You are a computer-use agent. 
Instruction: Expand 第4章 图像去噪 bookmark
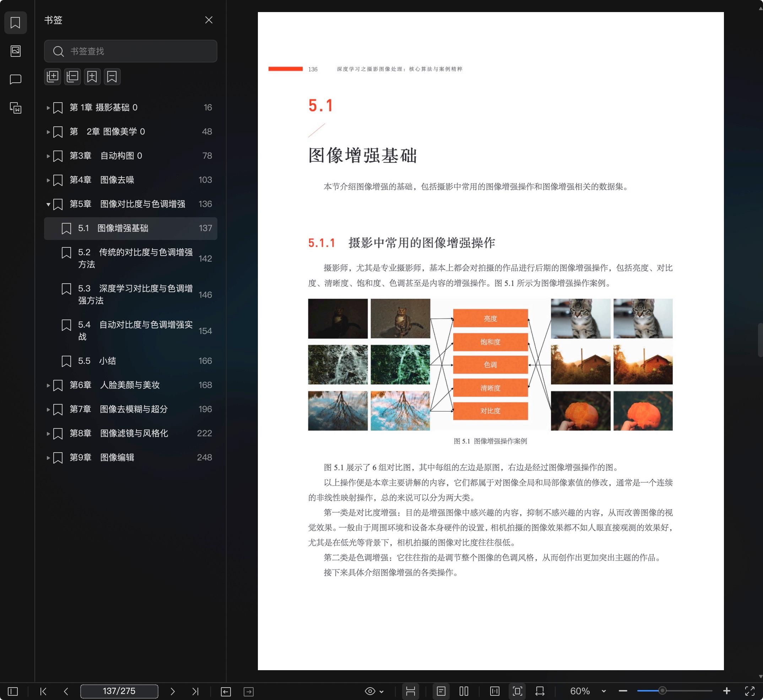tap(48, 180)
